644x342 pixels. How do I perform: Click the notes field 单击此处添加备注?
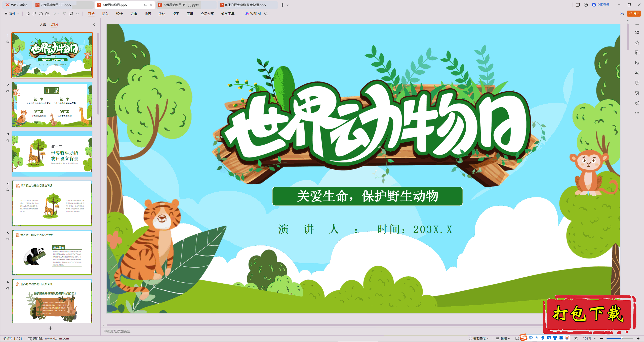[117, 331]
